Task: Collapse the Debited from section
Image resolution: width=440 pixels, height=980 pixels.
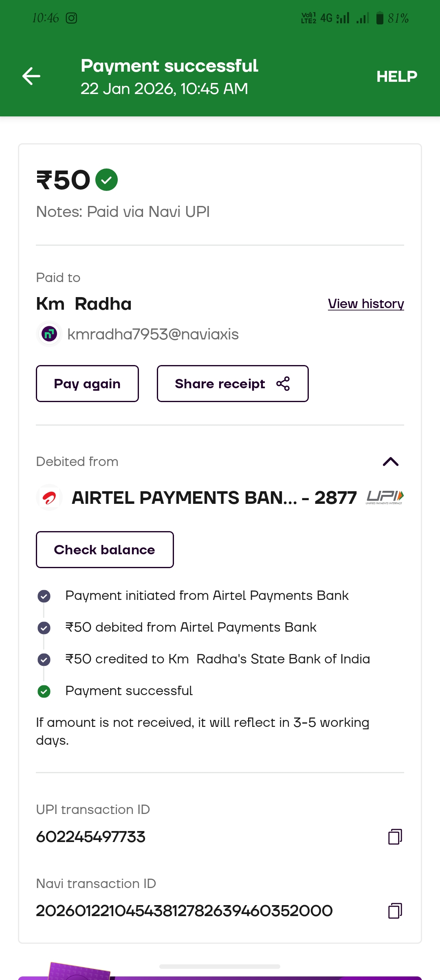Action: pos(390,462)
